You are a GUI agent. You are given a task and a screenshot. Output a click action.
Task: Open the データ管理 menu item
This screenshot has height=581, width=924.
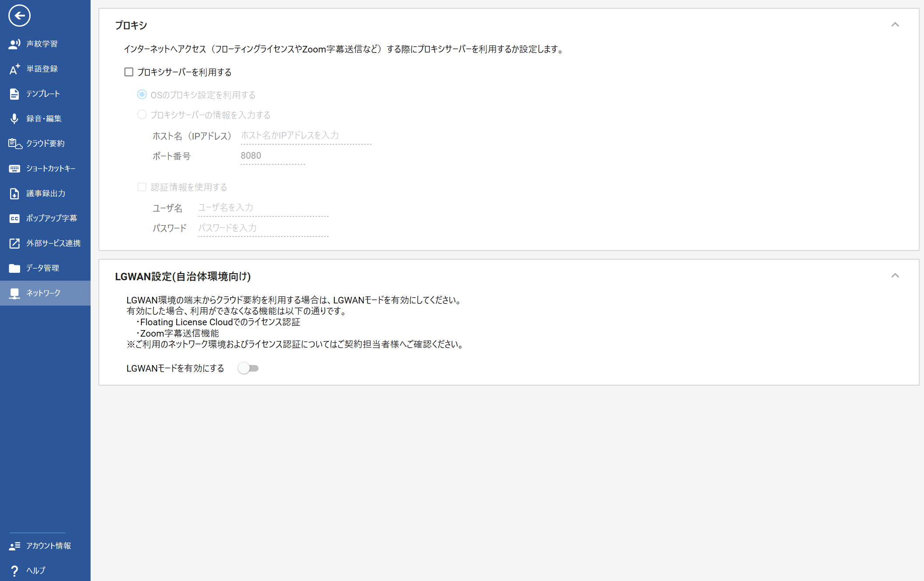(42, 268)
